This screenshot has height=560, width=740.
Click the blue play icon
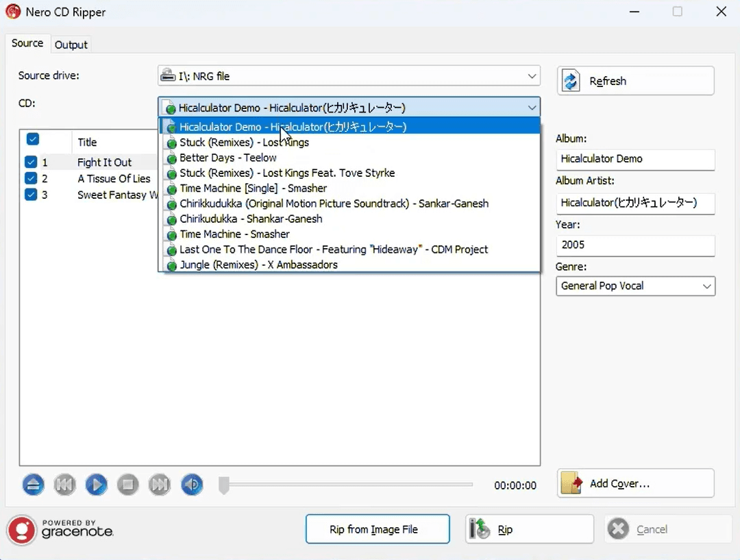[97, 485]
